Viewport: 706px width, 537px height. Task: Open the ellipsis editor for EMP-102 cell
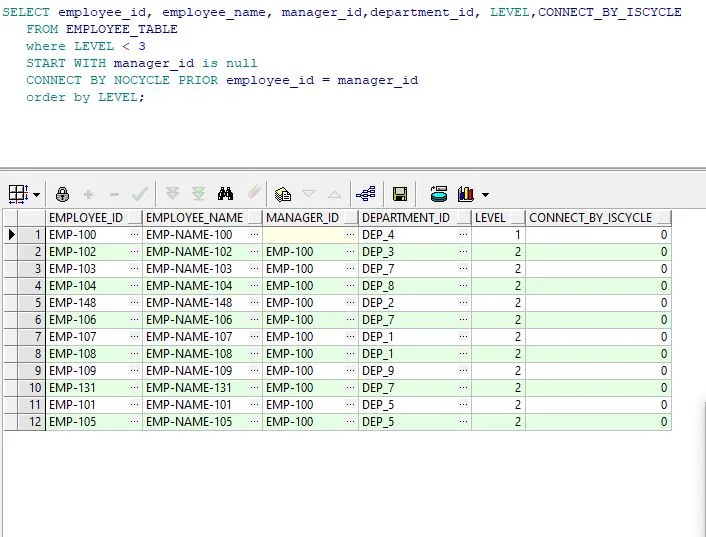(134, 252)
